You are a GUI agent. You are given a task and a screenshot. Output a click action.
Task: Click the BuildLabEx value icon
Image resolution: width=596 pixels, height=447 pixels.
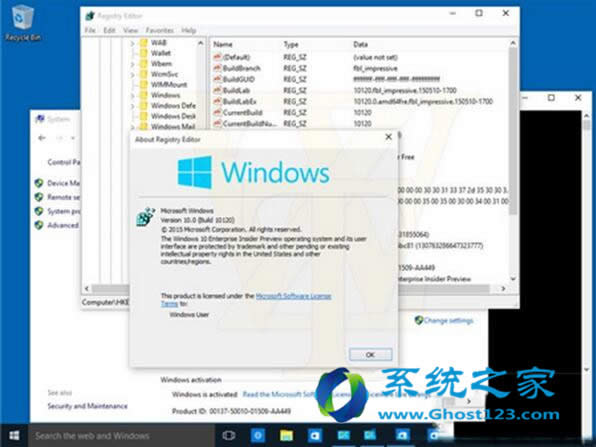click(217, 101)
